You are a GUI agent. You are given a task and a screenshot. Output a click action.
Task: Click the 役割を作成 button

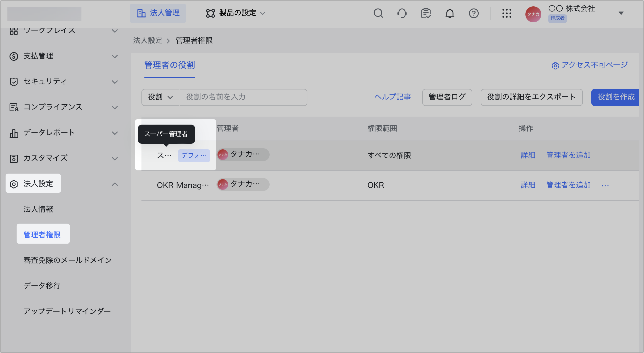coord(616,97)
